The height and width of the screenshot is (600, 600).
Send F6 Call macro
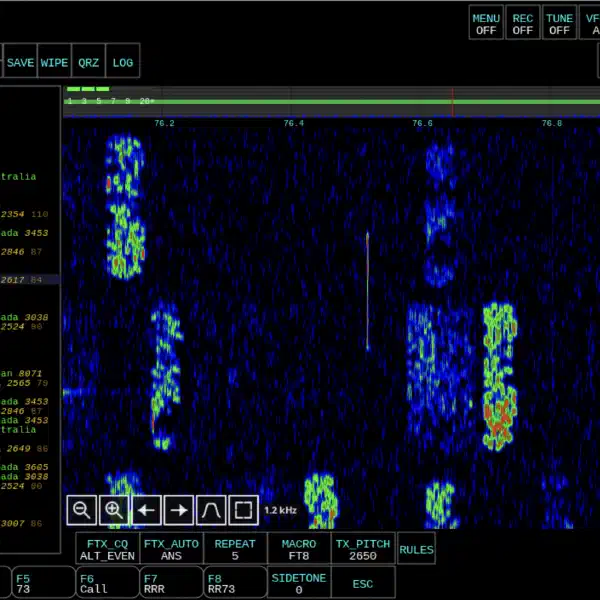108,582
